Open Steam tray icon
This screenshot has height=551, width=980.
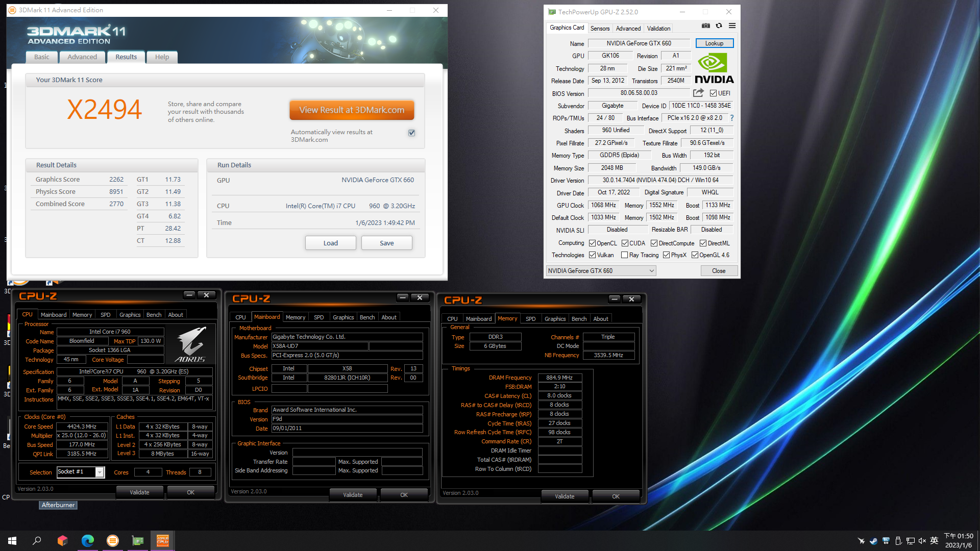pyautogui.click(x=873, y=541)
